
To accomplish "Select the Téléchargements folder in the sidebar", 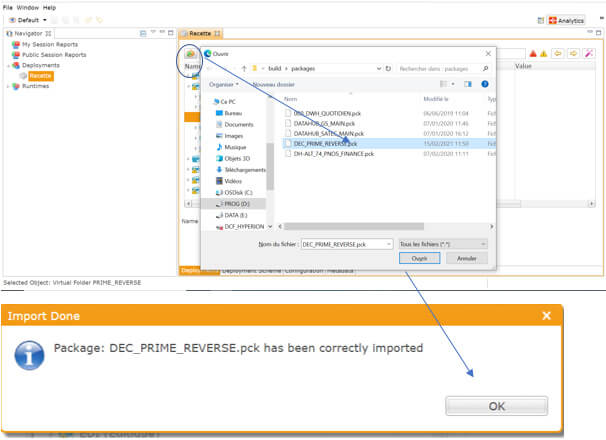I will point(241,170).
